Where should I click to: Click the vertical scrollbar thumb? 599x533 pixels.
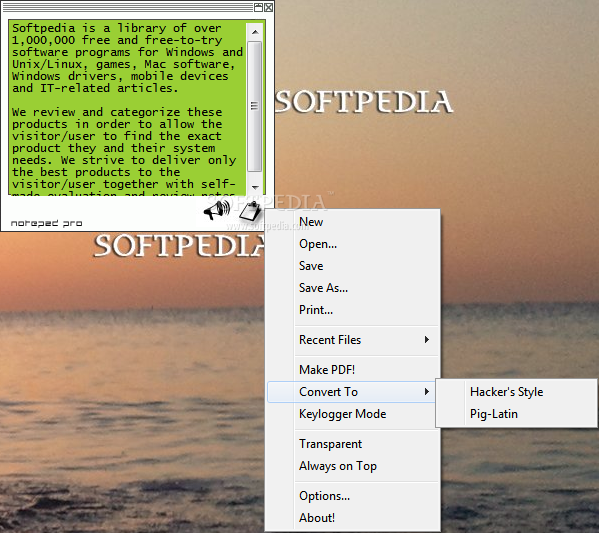(x=255, y=106)
